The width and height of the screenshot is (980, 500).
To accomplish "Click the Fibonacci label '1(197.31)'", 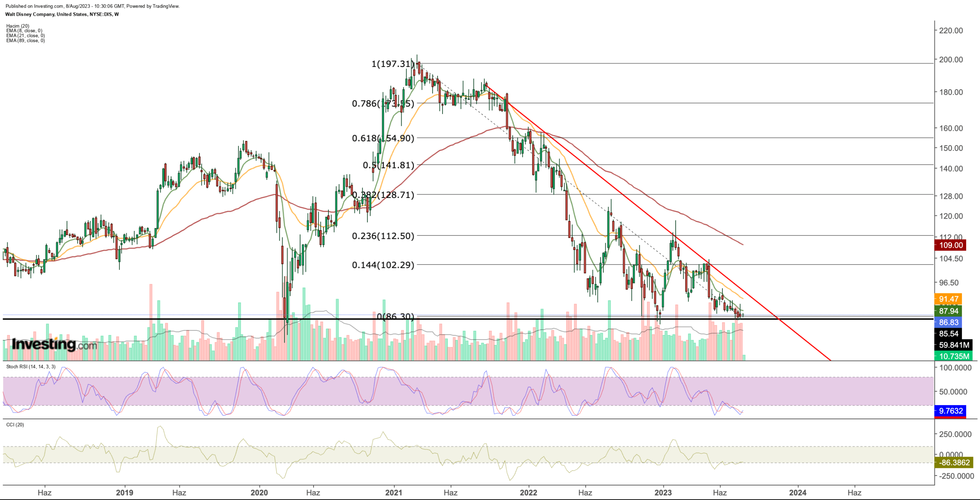I will pos(393,64).
